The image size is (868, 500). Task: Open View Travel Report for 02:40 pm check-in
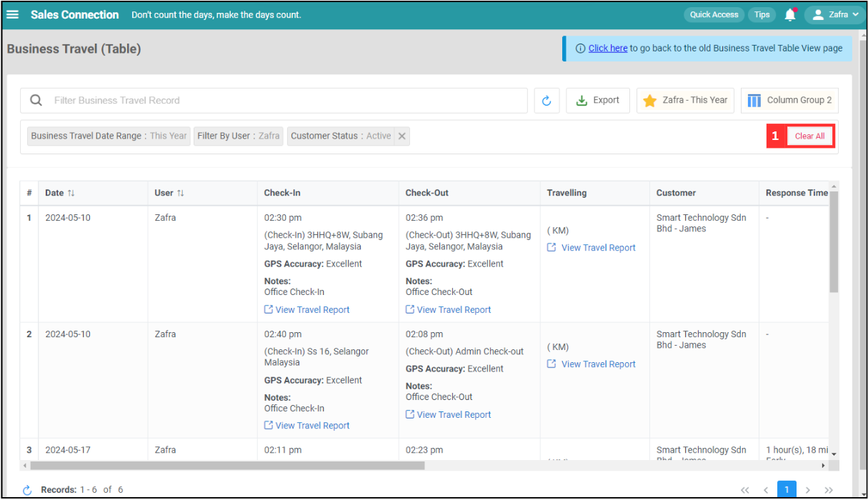307,426
